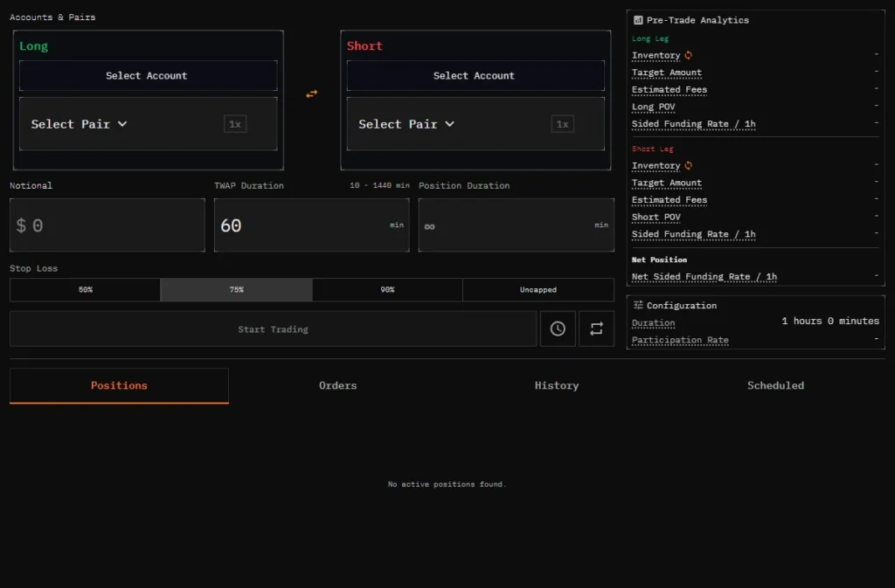Open Long Select Account selector
Image resolution: width=895 pixels, height=588 pixels.
[148, 76]
